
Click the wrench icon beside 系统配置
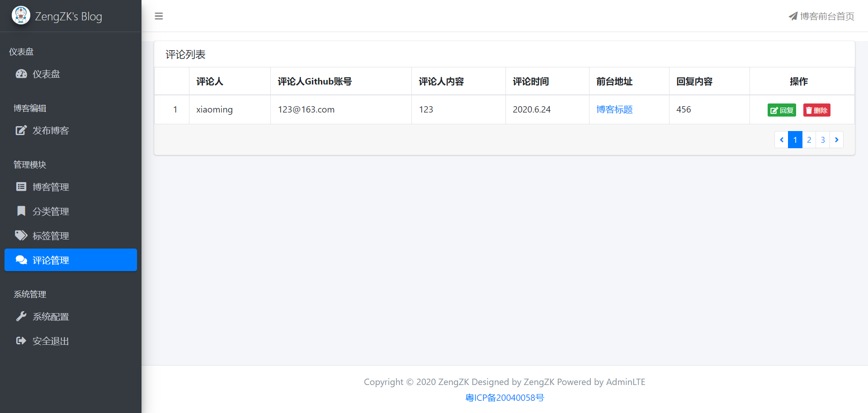[21, 316]
